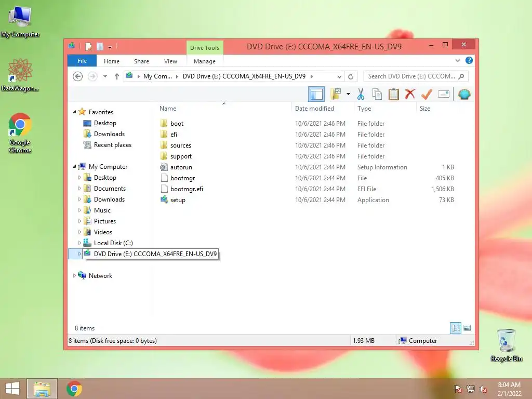The image size is (532, 399).
Task: Click the Copy icon in toolbar
Action: coord(377,94)
